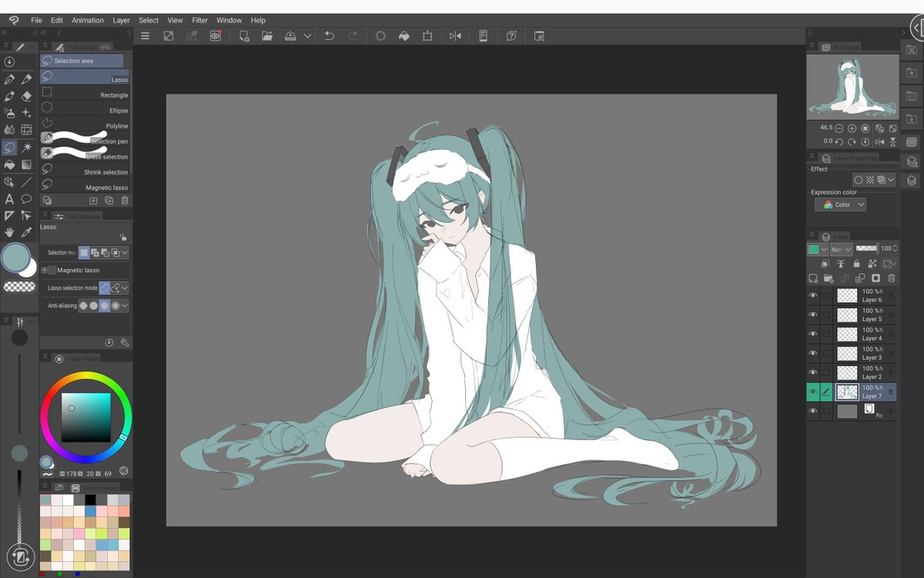Tick the Layer 3 selection checkbox

click(826, 353)
